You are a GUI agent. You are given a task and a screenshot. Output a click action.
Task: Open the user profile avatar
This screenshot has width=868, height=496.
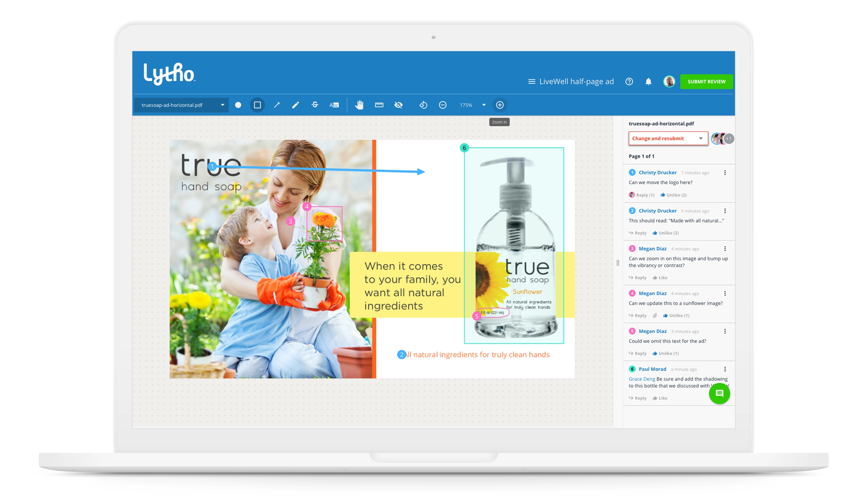(669, 82)
